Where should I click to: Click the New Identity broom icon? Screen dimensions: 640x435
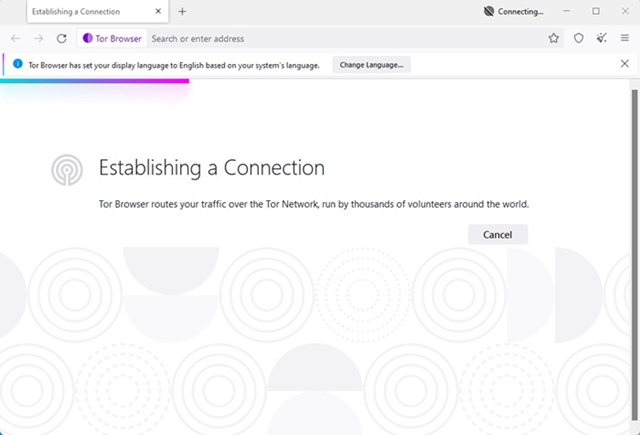tap(601, 38)
